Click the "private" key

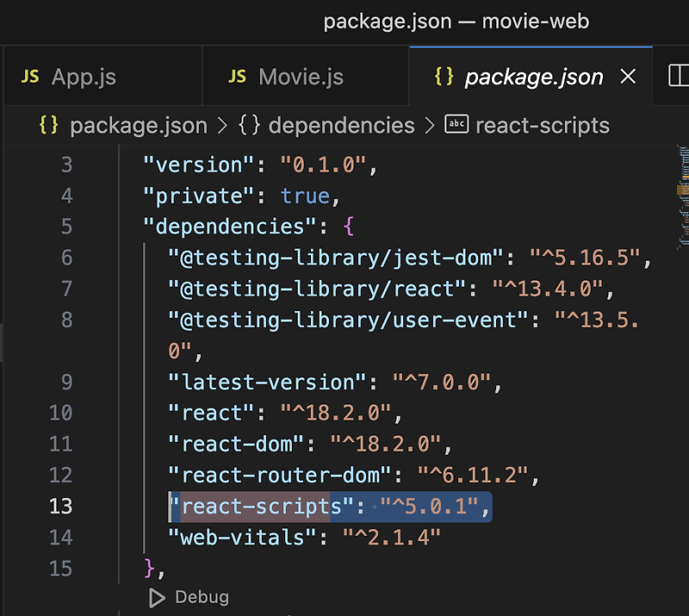[x=199, y=196]
